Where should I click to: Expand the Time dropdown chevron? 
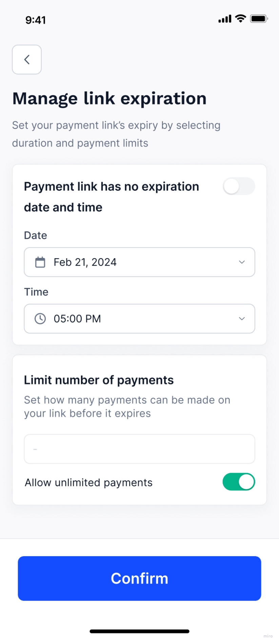[x=242, y=319]
